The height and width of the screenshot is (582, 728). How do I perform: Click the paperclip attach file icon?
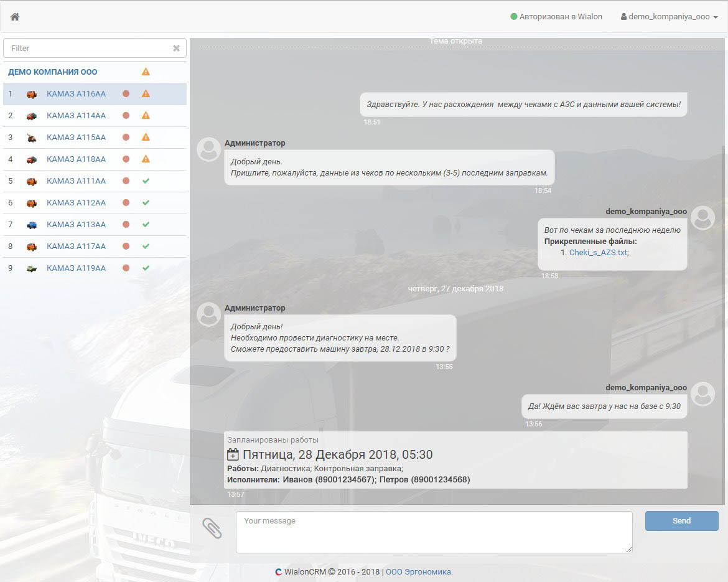point(212,528)
